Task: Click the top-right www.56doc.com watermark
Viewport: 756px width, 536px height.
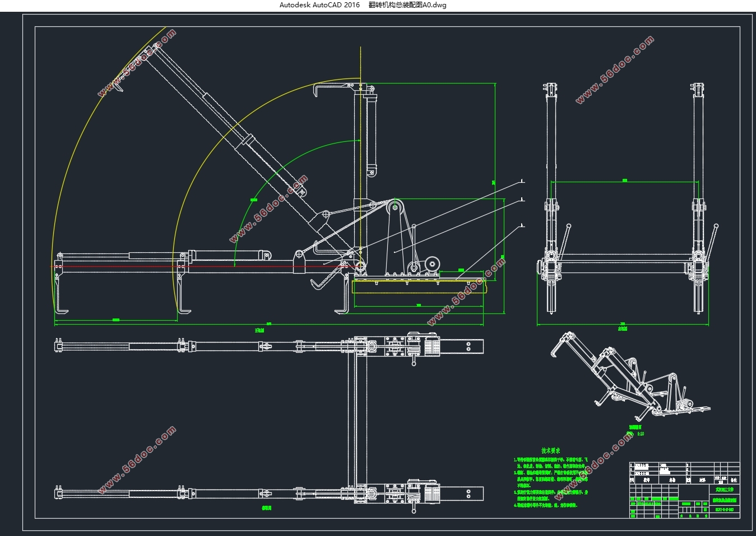Action: pos(614,70)
